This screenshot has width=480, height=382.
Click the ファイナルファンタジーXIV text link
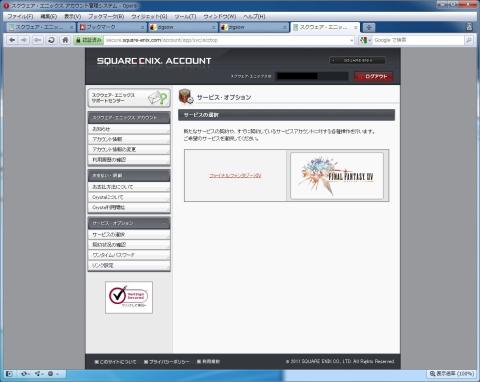235,176
